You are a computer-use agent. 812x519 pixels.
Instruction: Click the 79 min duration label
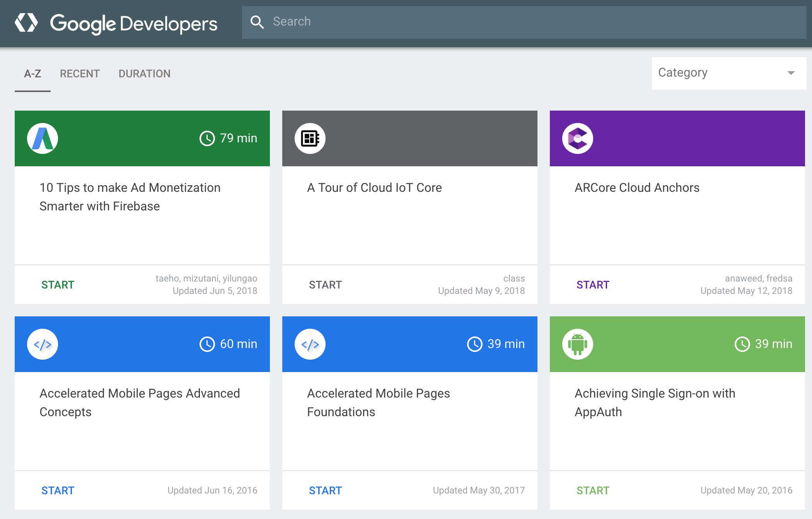click(x=239, y=138)
